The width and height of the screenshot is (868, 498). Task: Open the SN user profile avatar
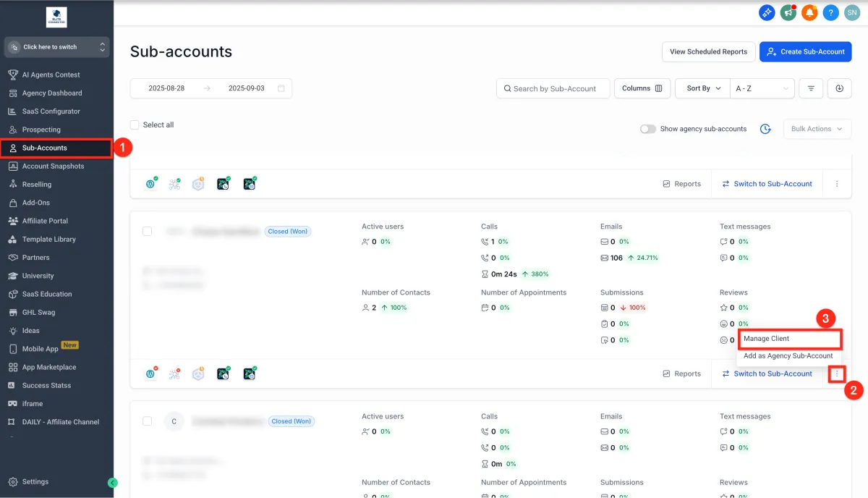pyautogui.click(x=852, y=12)
